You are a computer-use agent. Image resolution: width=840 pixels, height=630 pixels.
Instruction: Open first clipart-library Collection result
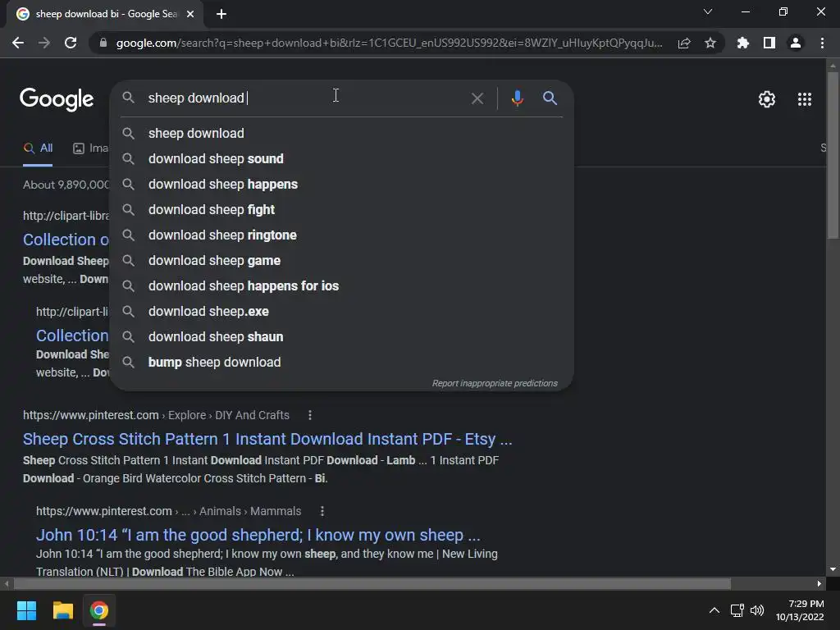coord(66,240)
